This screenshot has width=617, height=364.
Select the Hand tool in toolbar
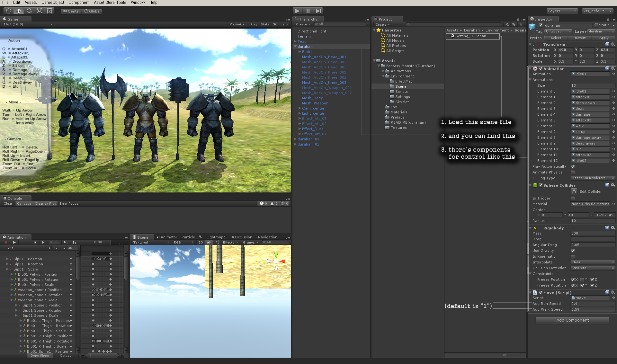click(8, 11)
